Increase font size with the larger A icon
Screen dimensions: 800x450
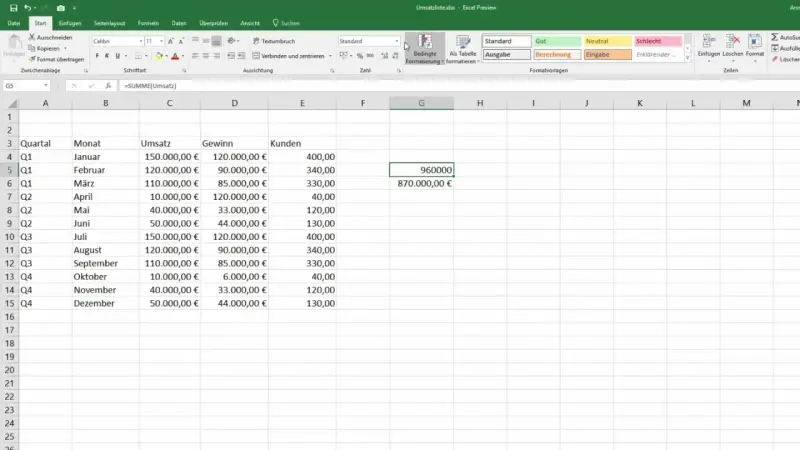click(x=170, y=41)
